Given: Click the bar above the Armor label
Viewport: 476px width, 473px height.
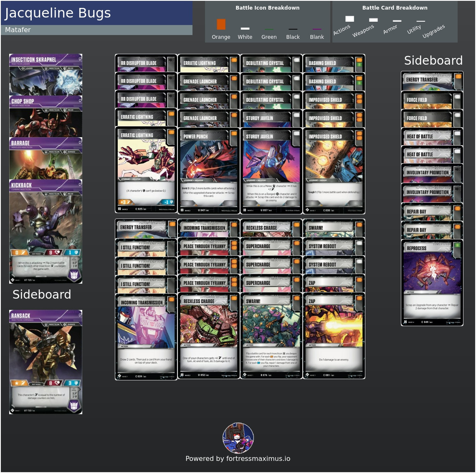Looking at the screenshot, I should (x=397, y=21).
